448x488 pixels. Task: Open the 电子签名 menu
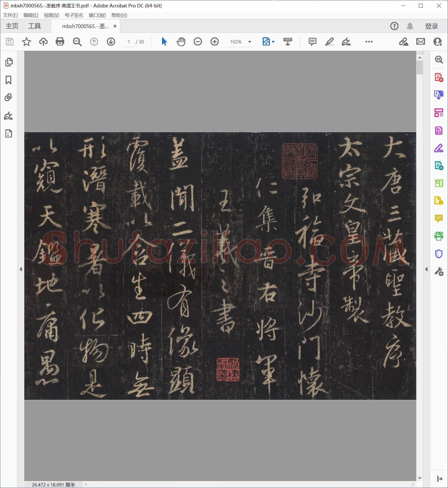(74, 15)
